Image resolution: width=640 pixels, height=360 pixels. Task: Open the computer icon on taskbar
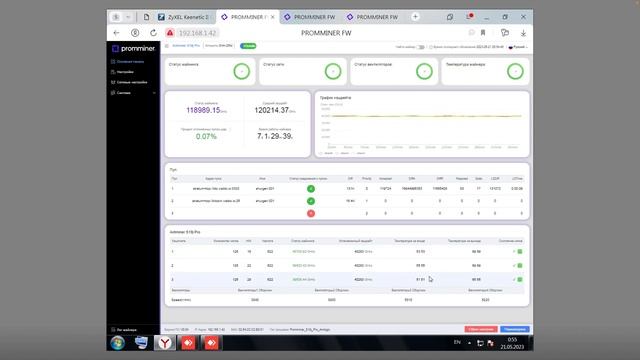pyautogui.click(x=141, y=343)
